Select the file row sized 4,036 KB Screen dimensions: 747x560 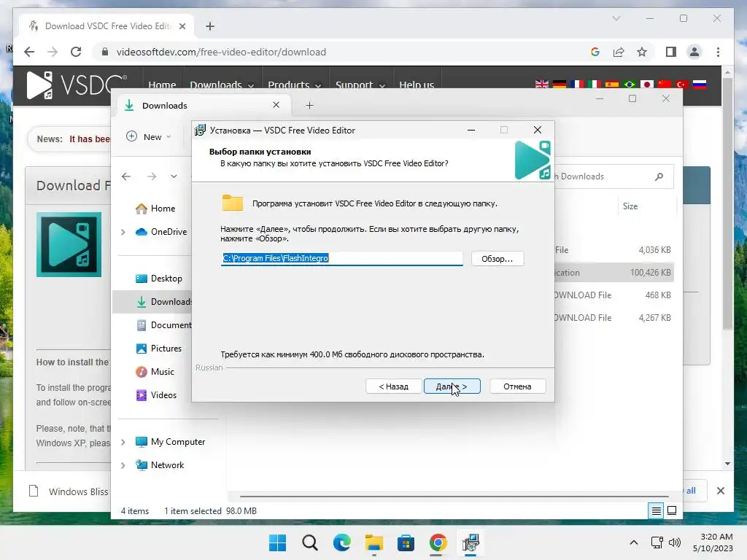point(614,250)
